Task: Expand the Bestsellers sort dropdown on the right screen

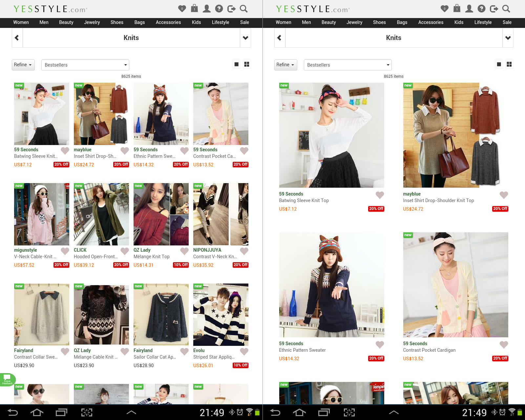Action: coord(347,65)
